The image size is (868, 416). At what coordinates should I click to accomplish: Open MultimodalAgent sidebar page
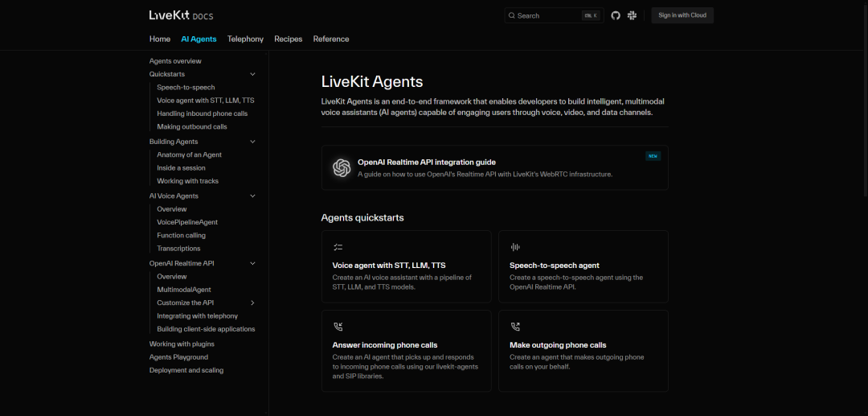[x=184, y=290]
